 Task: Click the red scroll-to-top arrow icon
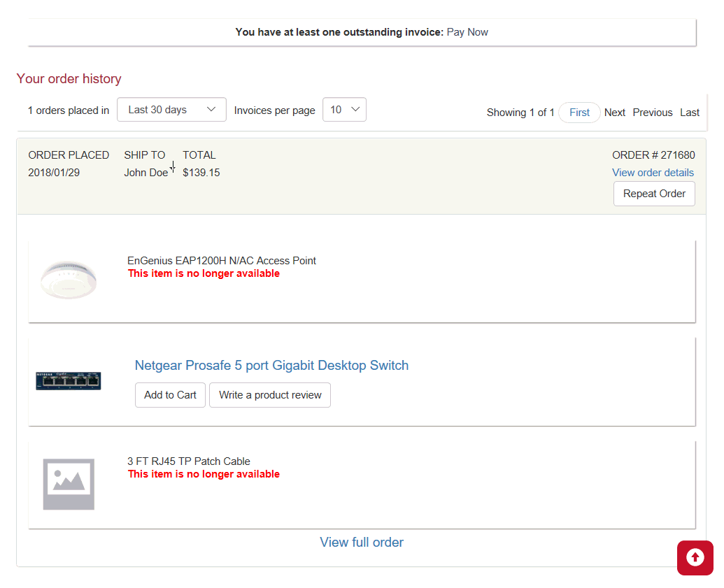coord(695,557)
